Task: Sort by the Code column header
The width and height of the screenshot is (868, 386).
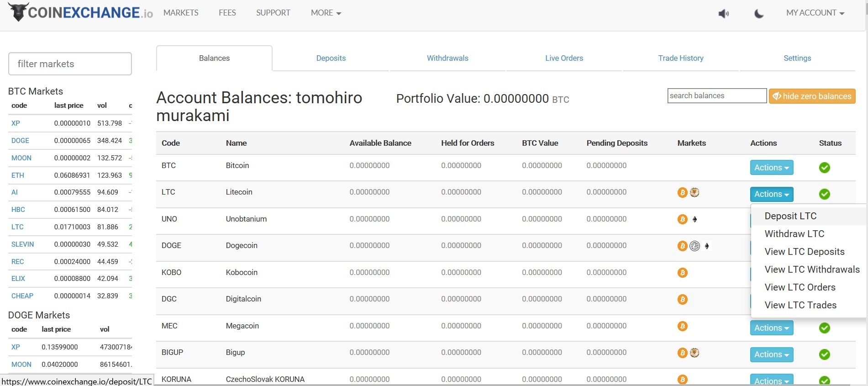Action: [171, 143]
